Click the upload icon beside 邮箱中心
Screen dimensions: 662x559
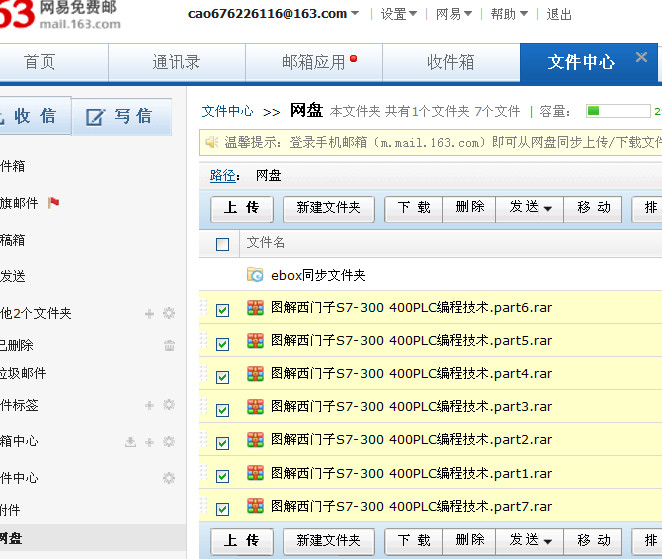(130, 441)
